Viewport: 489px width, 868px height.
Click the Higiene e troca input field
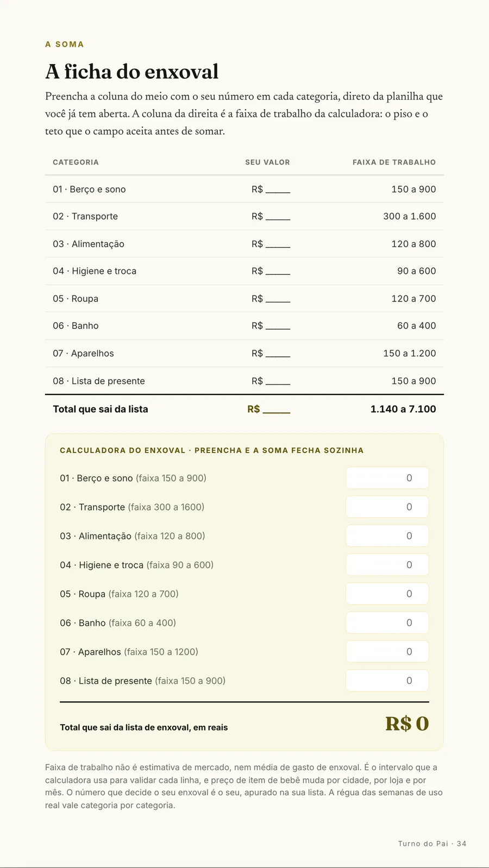pyautogui.click(x=387, y=565)
